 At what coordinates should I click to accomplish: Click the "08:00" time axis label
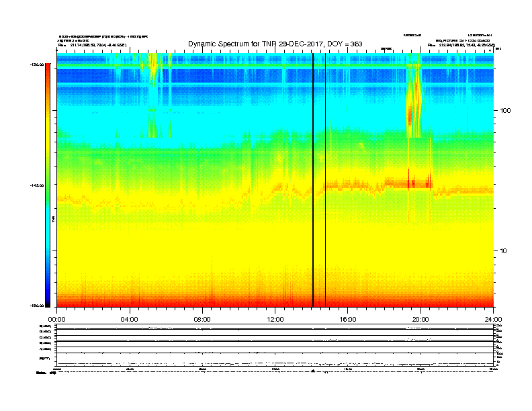point(202,320)
